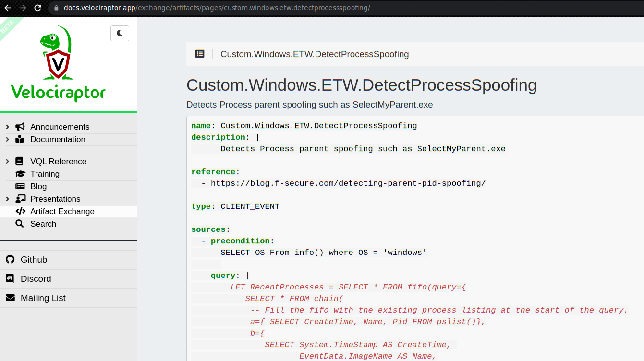This screenshot has height=361, width=644.
Task: Click the Artifact Exchange code icon
Action: [20, 211]
